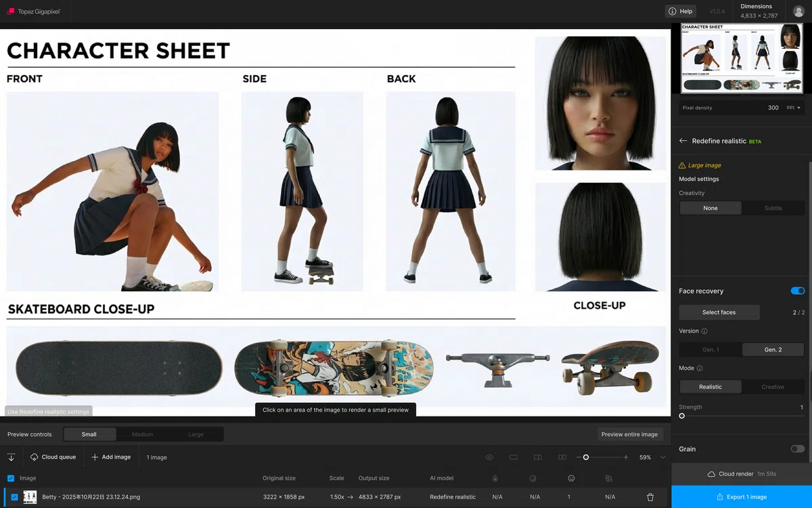Viewport: 812px width, 508px height.
Task: Click the Topaz Gigapixel logo
Action: 34,12
